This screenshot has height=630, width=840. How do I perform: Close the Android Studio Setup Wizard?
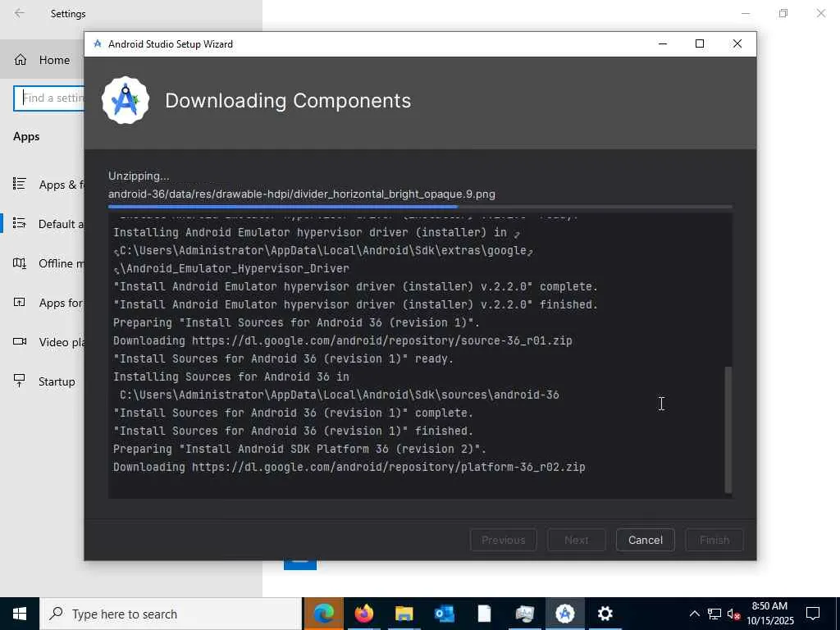click(737, 44)
